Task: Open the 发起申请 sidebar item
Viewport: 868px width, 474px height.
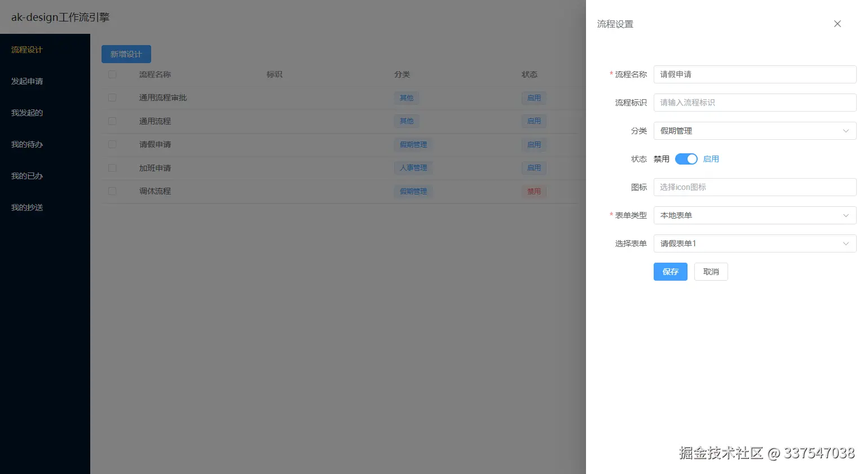Action: [27, 81]
